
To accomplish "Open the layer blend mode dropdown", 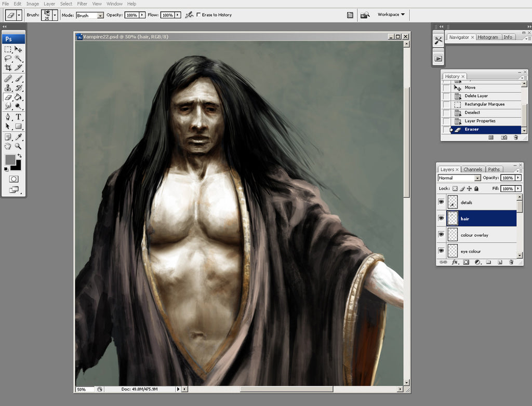I will 459,178.
